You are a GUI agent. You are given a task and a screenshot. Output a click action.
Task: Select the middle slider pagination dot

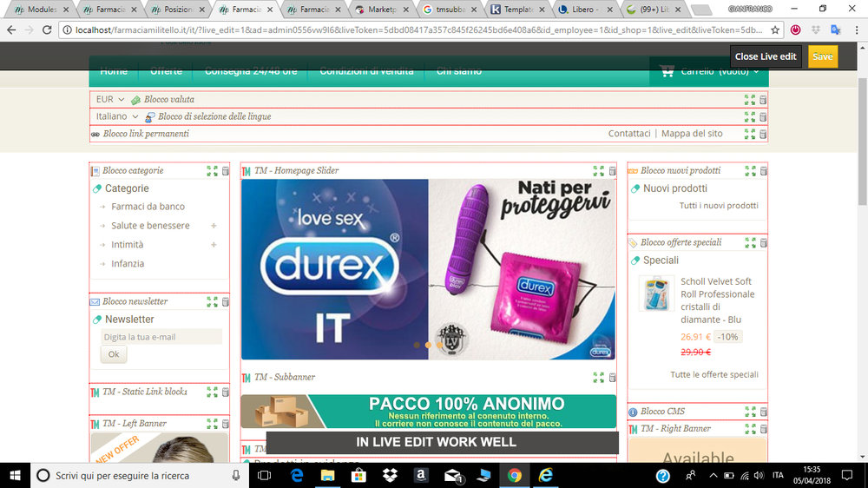428,345
